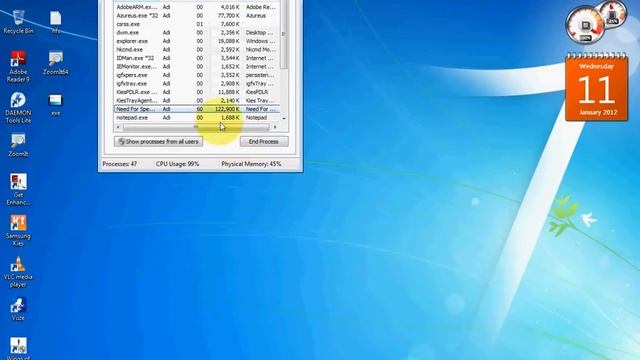This screenshot has width=640, height=360.
Task: Click the small memory meter gadget dial
Action: pos(613,14)
